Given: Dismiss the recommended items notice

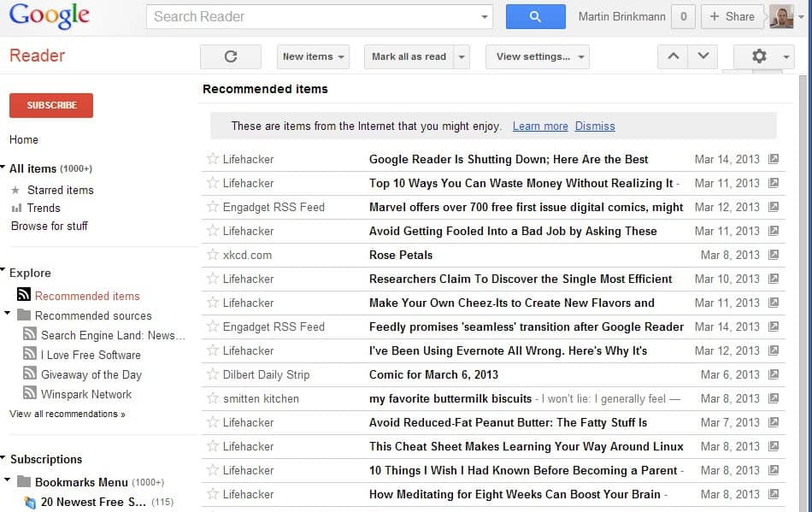Looking at the screenshot, I should (x=595, y=126).
